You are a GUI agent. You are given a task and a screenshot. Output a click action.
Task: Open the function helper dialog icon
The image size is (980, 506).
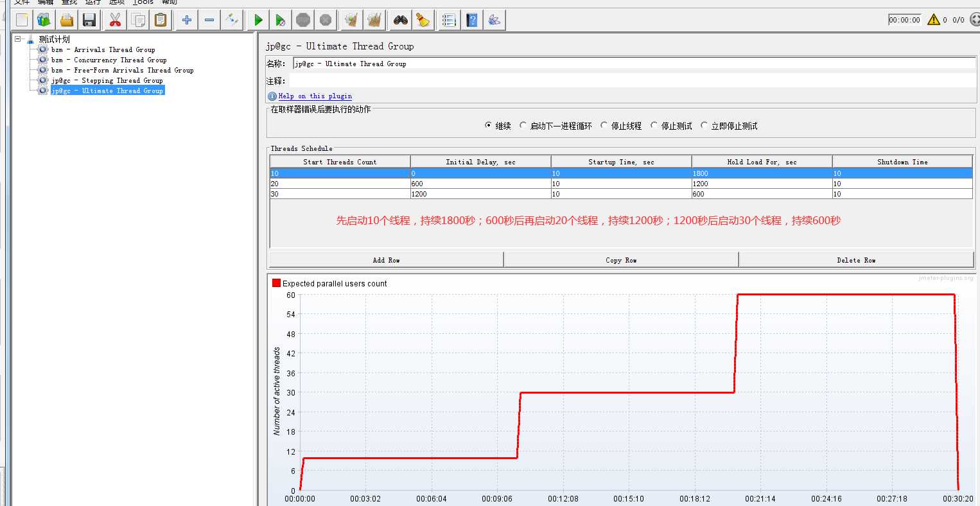click(449, 20)
